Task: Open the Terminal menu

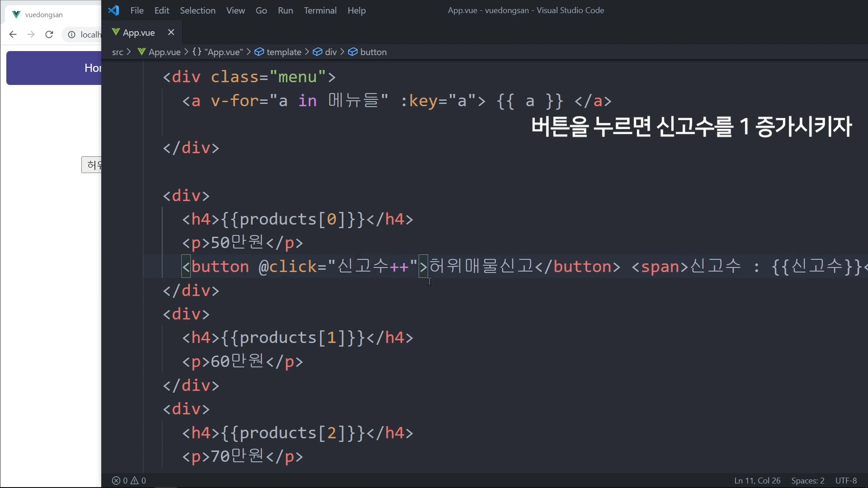Action: [320, 10]
